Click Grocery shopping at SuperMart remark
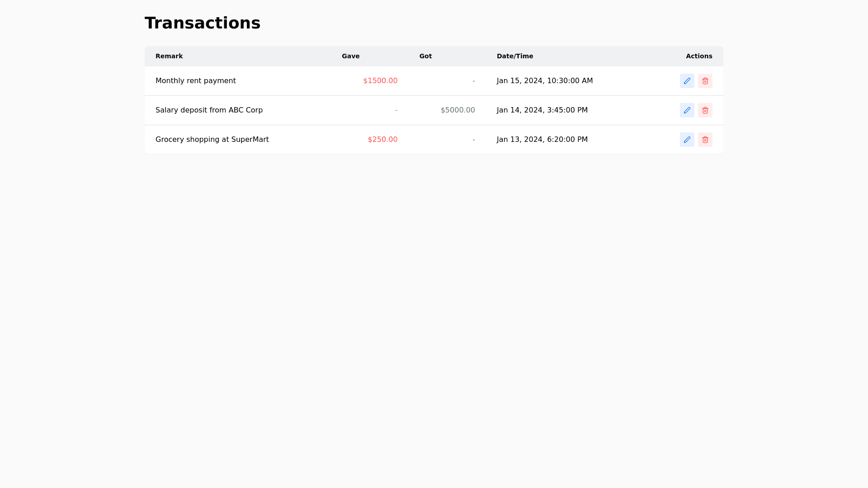This screenshot has height=488, width=868. pyautogui.click(x=212, y=140)
